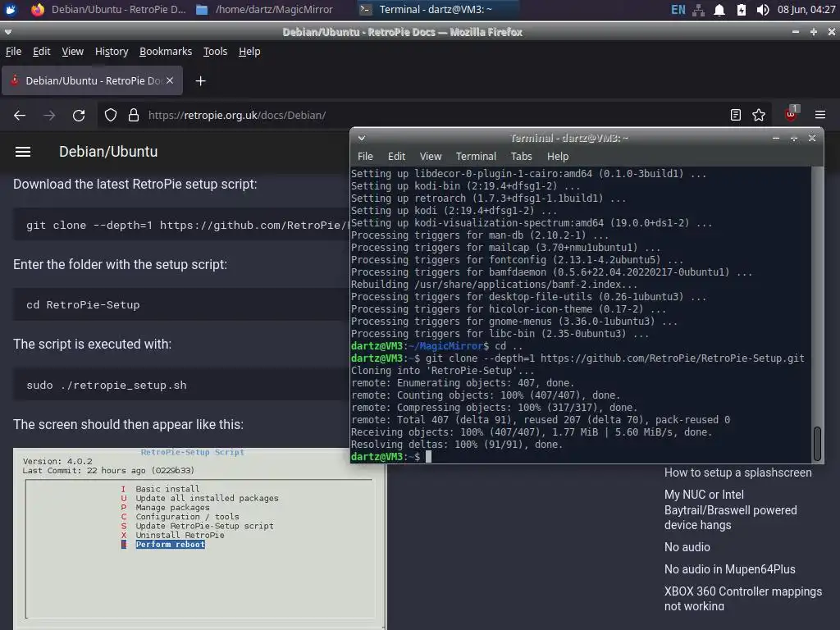Viewport: 840px width, 630px height.
Task: Switch to the Firefox taskbar entry
Action: click(x=107, y=10)
